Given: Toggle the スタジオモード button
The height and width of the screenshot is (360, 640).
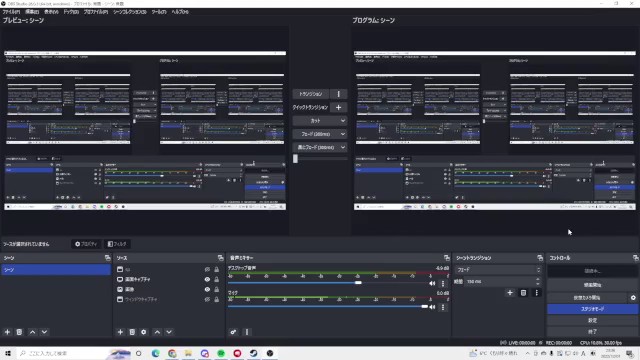Looking at the screenshot, I should click(x=592, y=309).
